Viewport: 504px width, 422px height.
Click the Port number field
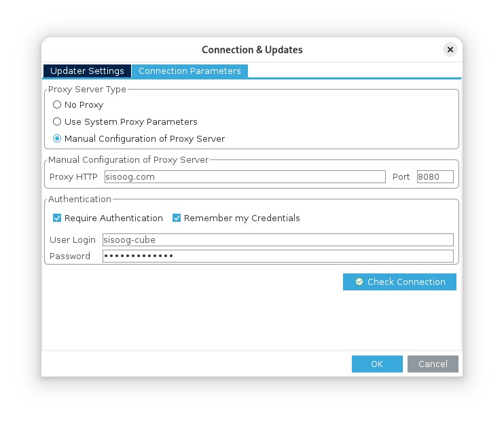click(435, 177)
